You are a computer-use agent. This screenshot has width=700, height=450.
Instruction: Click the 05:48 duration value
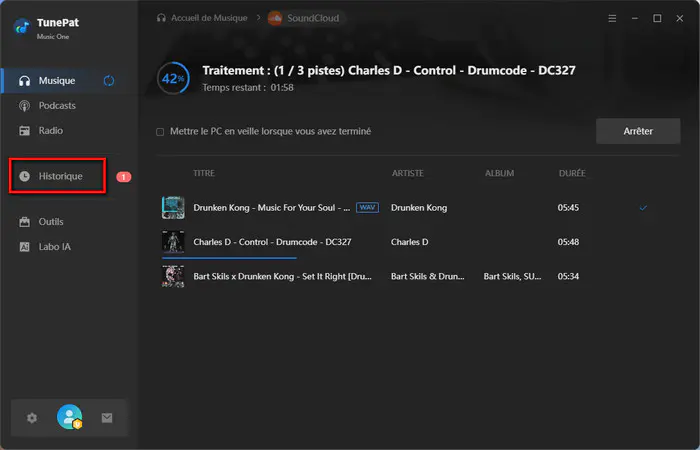(568, 242)
